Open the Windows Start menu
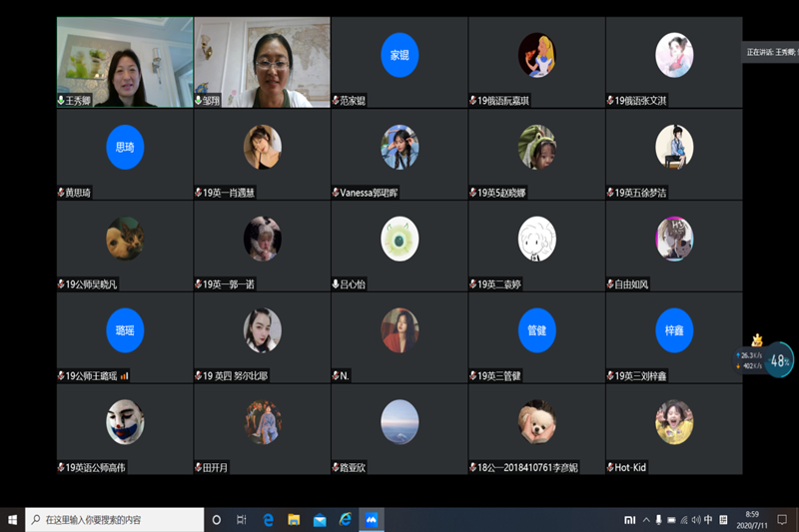799x532 pixels. click(x=13, y=520)
